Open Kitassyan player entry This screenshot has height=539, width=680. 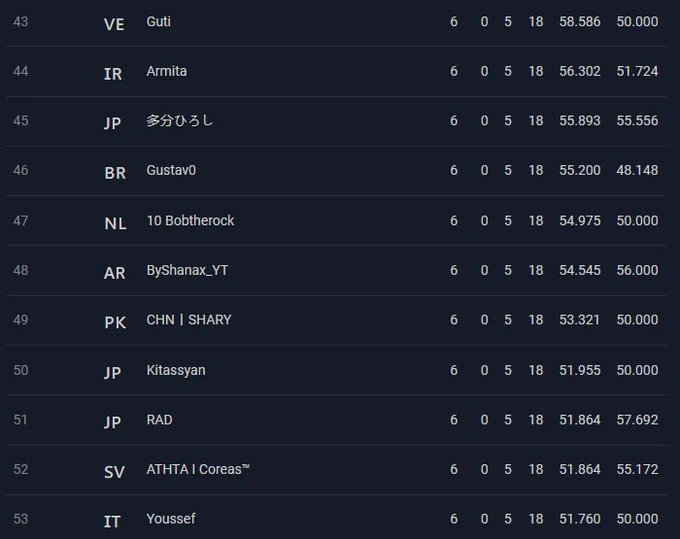[x=176, y=370]
